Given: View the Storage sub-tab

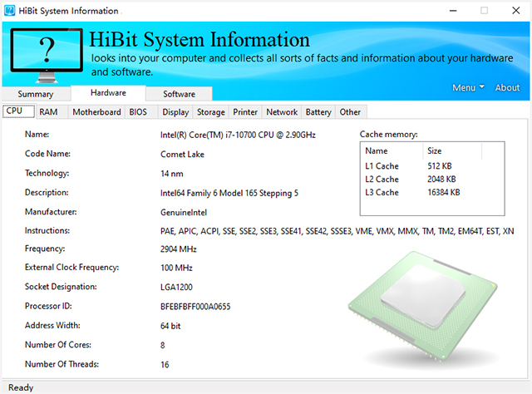Looking at the screenshot, I should (x=211, y=112).
